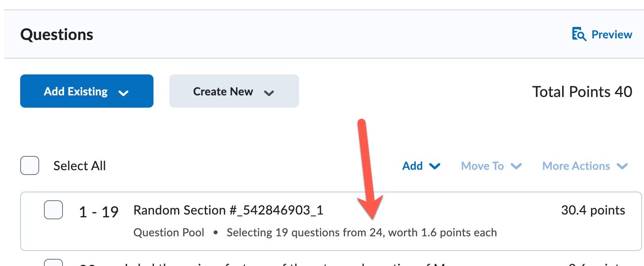Open the Create New dropdown

point(233,91)
